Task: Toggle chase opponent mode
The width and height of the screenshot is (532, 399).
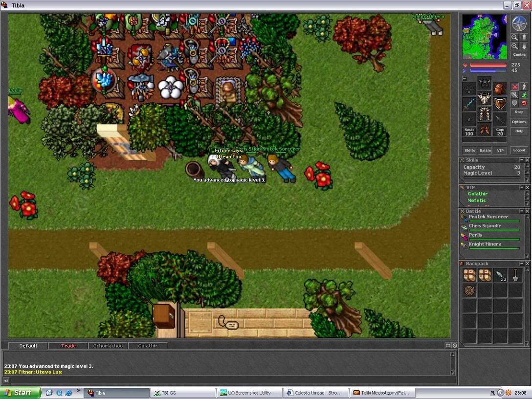Action: 524,95
